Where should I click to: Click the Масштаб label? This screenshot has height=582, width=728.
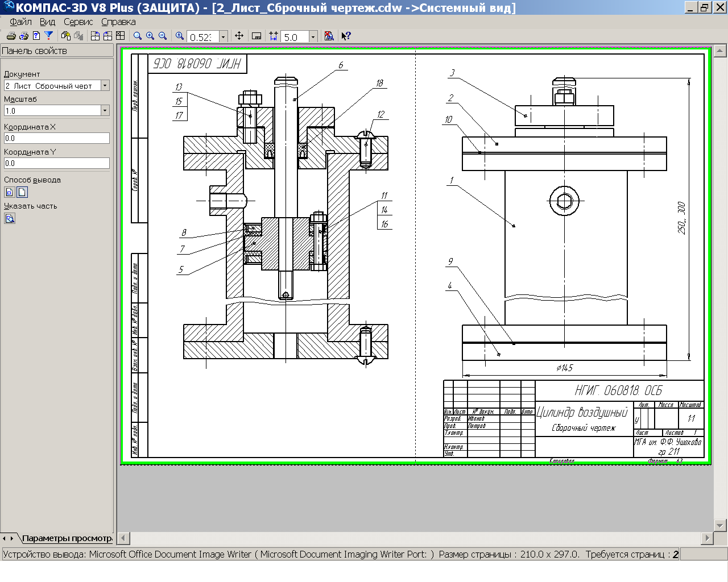tap(20, 99)
